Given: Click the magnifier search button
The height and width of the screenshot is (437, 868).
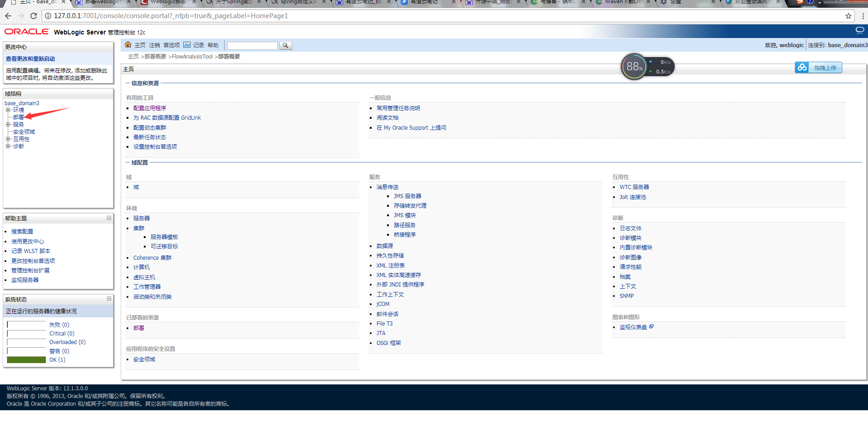Looking at the screenshot, I should [285, 45].
